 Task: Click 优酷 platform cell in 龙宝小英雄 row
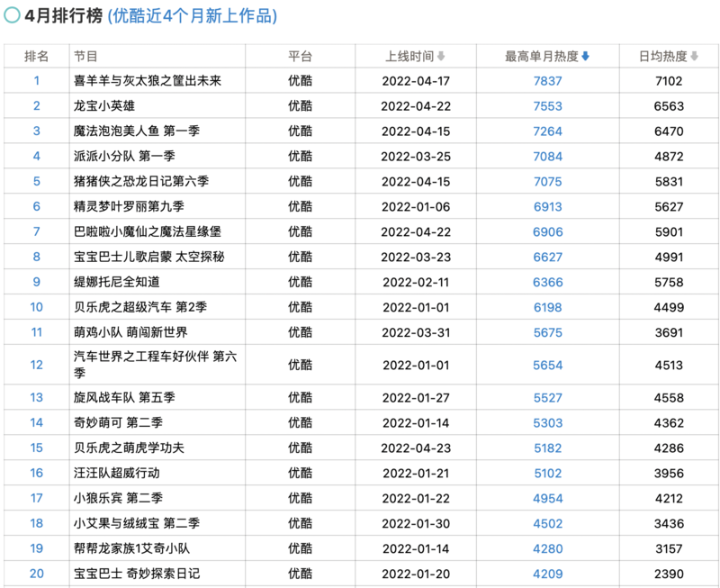300,106
